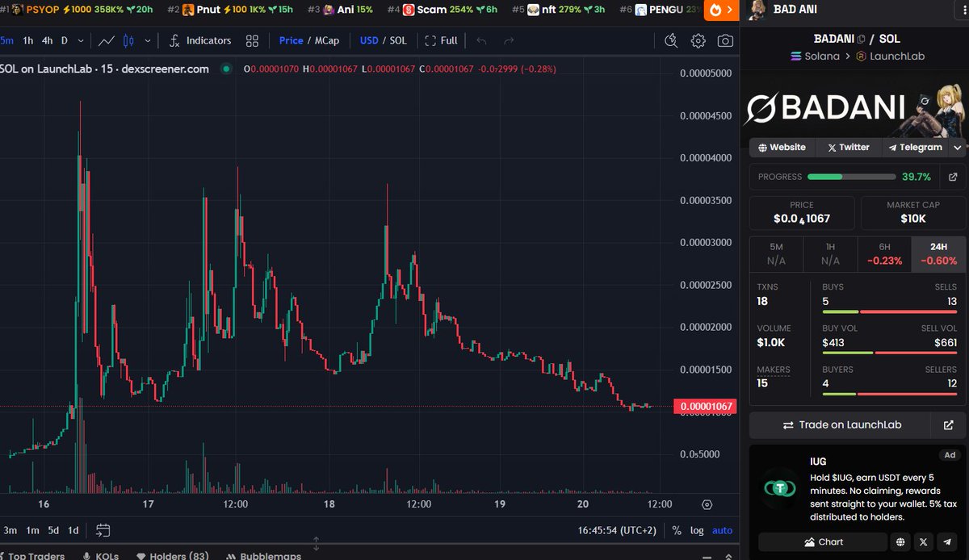Expand more social links chevron
The height and width of the screenshot is (560, 969).
[958, 148]
